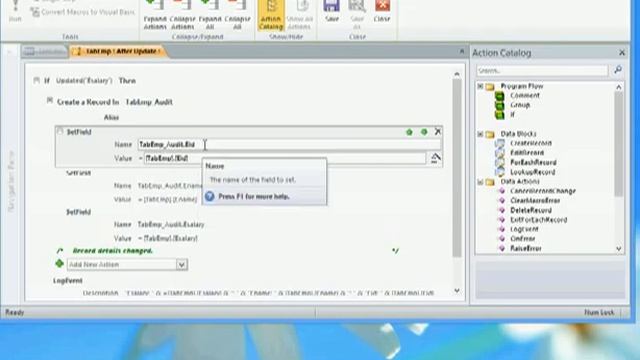Switch to the TabEmp After Update tab
The image size is (640, 360).
(118, 51)
